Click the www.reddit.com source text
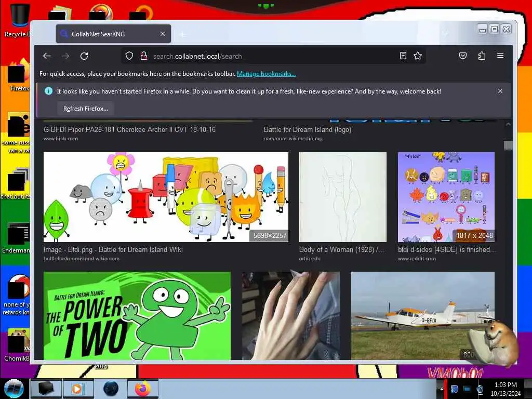Image resolution: width=532 pixels, height=399 pixels. pos(417,259)
